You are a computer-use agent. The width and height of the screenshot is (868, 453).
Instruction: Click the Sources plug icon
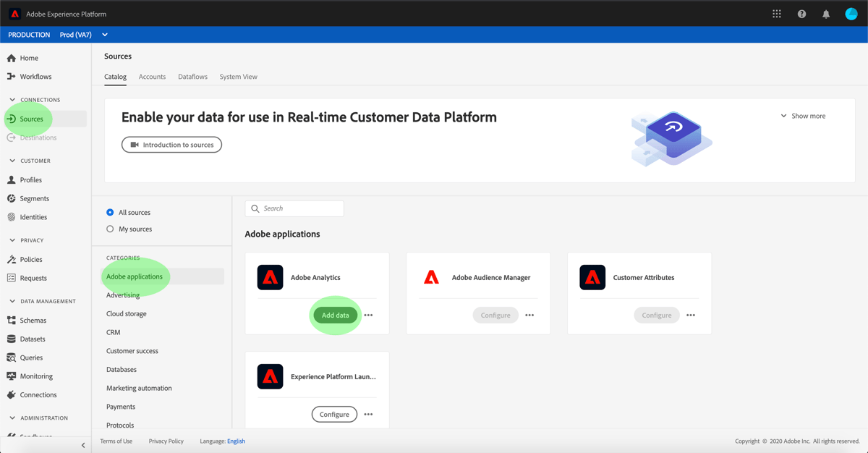[12, 119]
